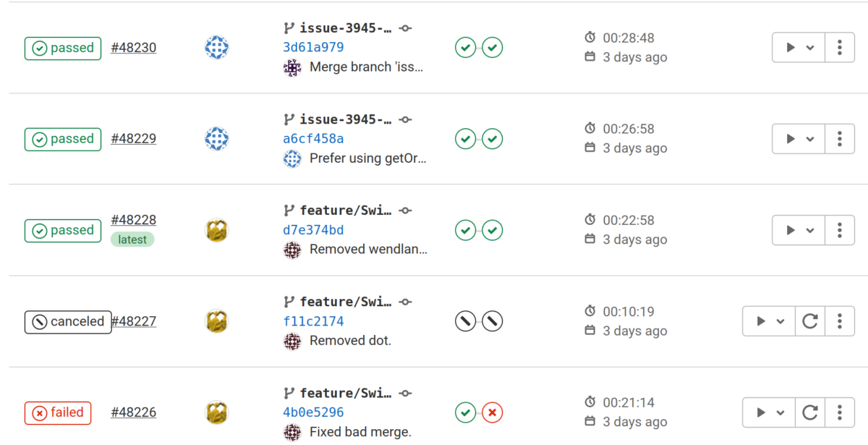The image size is (868, 445).
Task: Click the canceled status badge for #48227
Action: point(68,322)
